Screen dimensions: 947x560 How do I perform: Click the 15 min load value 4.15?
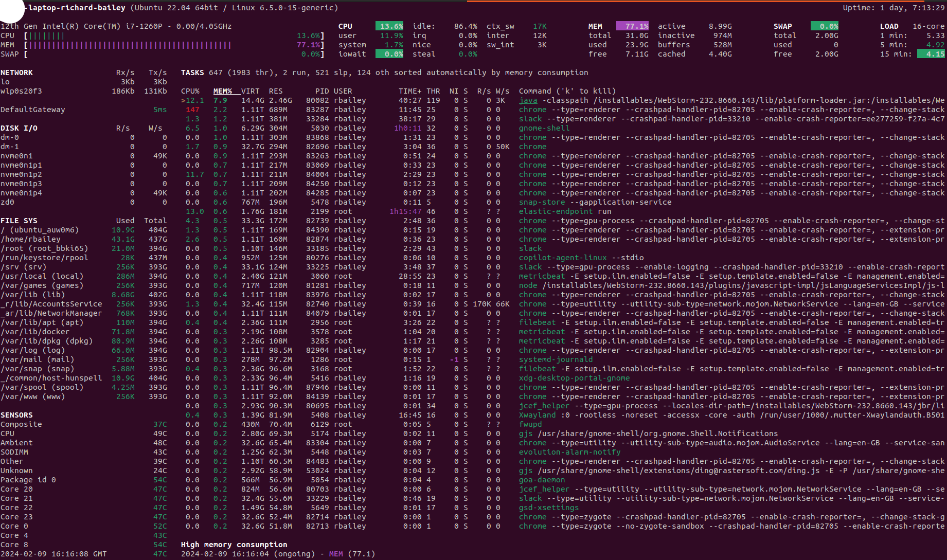(931, 54)
